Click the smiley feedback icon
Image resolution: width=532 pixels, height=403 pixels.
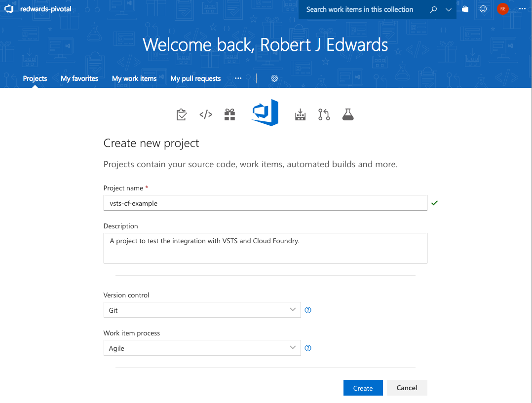pyautogui.click(x=483, y=9)
